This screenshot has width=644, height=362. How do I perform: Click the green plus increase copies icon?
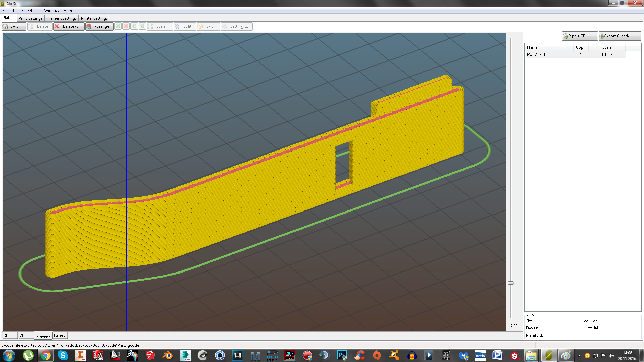coord(118,26)
